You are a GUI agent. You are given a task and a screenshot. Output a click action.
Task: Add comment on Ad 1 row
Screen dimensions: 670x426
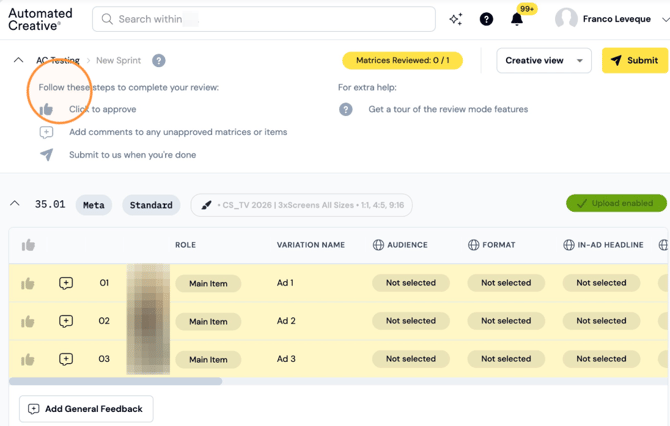(x=66, y=283)
